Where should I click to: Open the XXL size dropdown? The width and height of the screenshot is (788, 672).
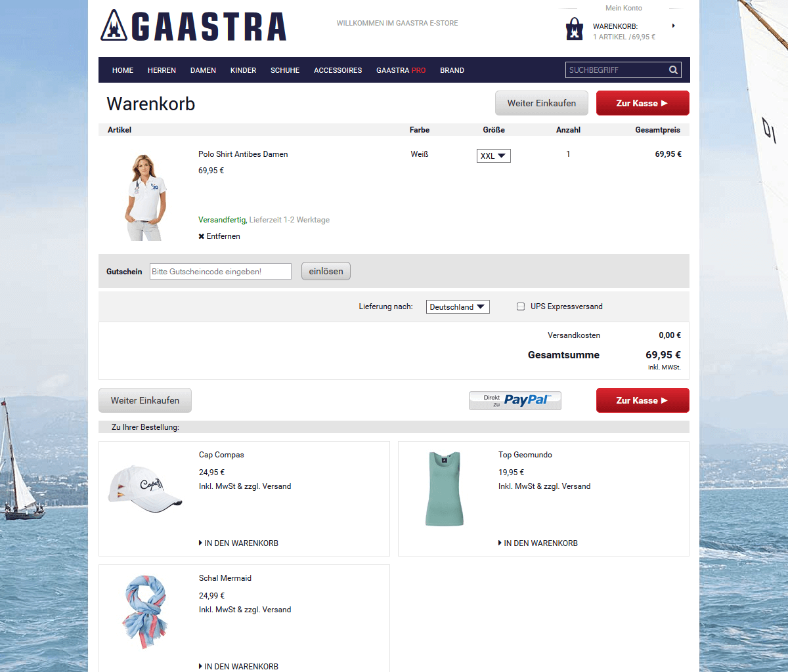tap(493, 156)
